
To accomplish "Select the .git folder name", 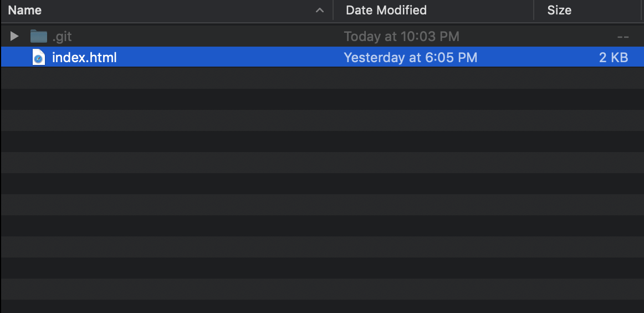I will pos(62,37).
